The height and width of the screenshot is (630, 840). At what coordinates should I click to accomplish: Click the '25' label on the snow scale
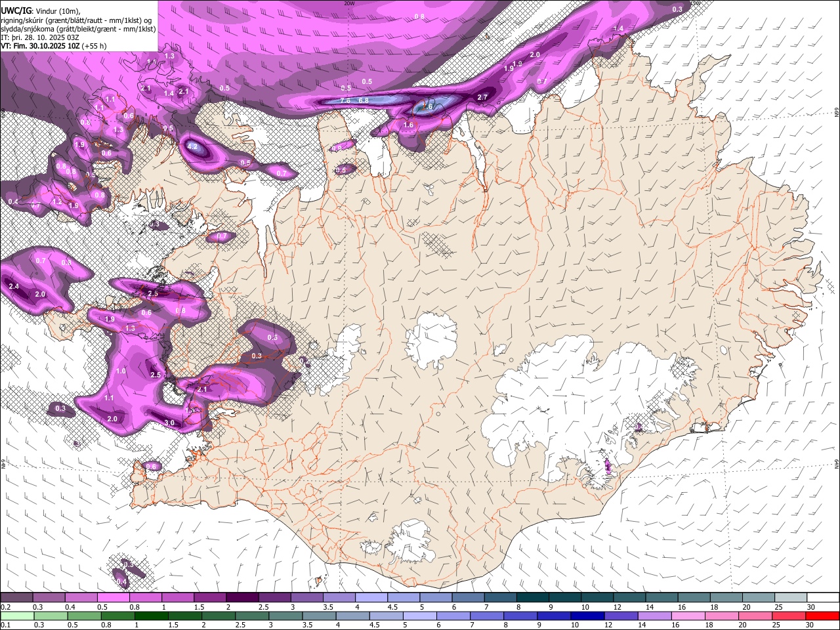(778, 607)
